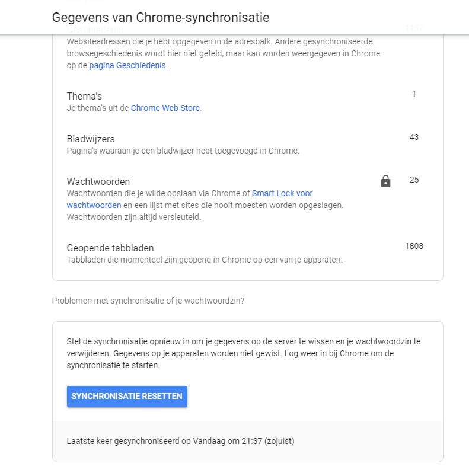Click the Geopende tabbladen description text
The image size is (469, 476).
[205, 260]
